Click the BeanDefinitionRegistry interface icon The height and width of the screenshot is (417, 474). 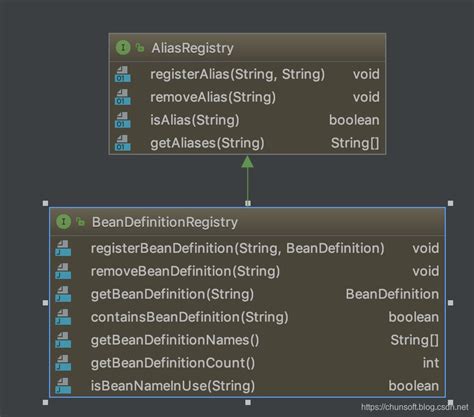click(63, 222)
